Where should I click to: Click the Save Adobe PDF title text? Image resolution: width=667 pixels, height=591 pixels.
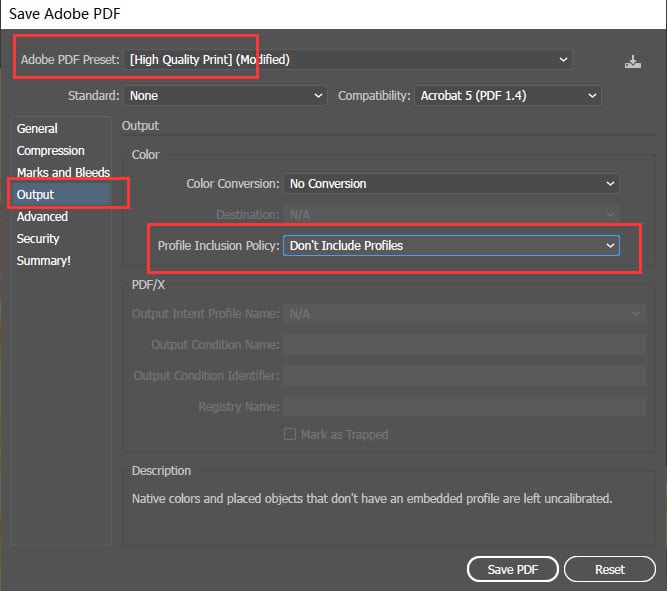pos(65,14)
